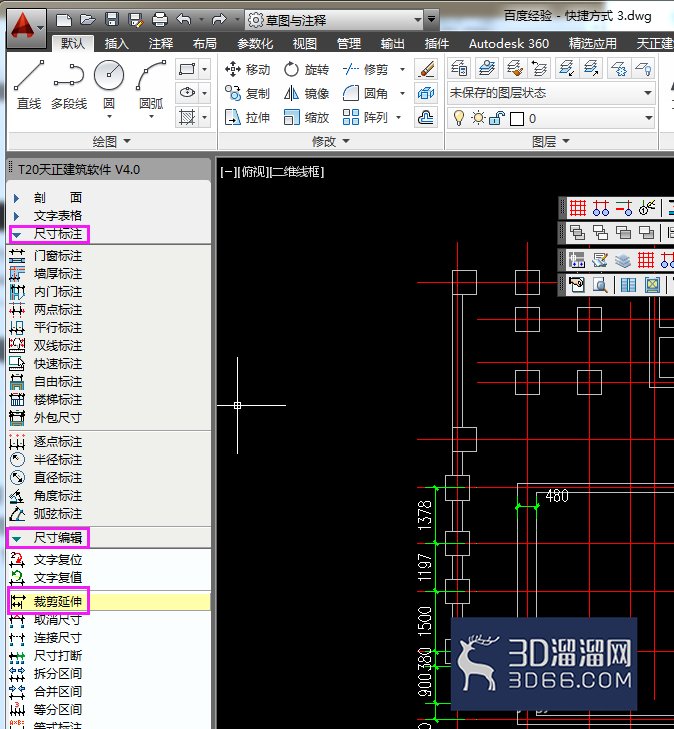Open the AutoCAD application menu

26,27
